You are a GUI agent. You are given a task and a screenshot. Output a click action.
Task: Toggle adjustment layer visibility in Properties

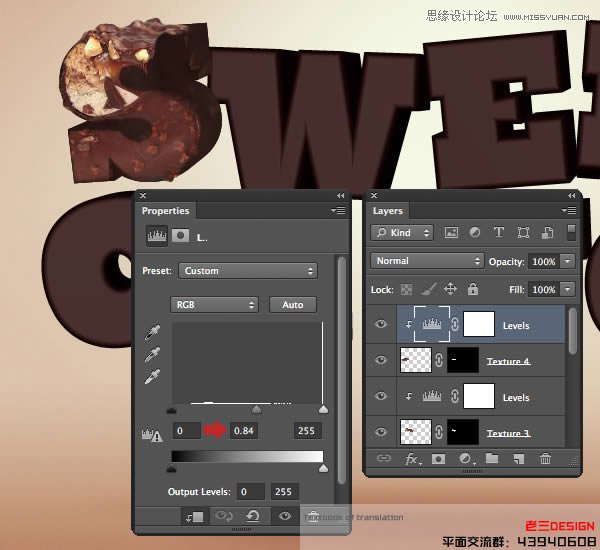point(284,516)
